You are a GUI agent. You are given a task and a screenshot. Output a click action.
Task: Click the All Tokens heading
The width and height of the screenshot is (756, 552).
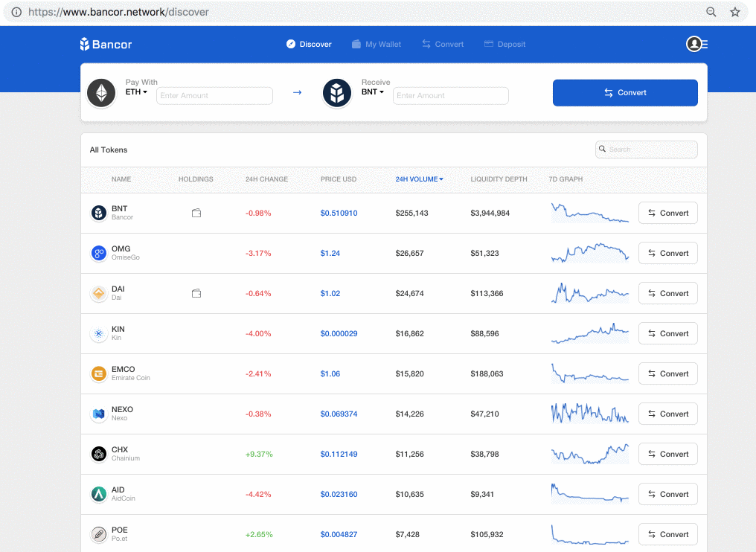109,150
